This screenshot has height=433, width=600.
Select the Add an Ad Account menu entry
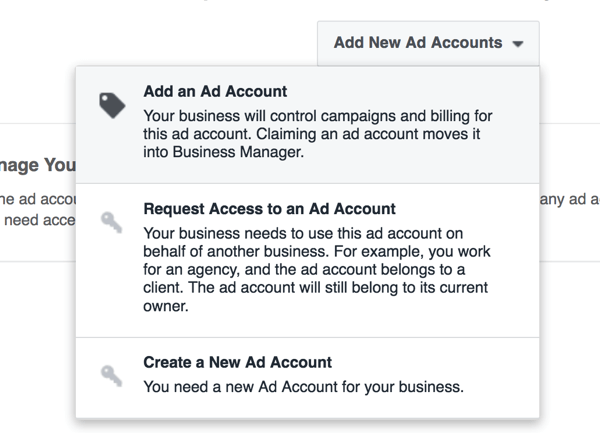coord(308,125)
